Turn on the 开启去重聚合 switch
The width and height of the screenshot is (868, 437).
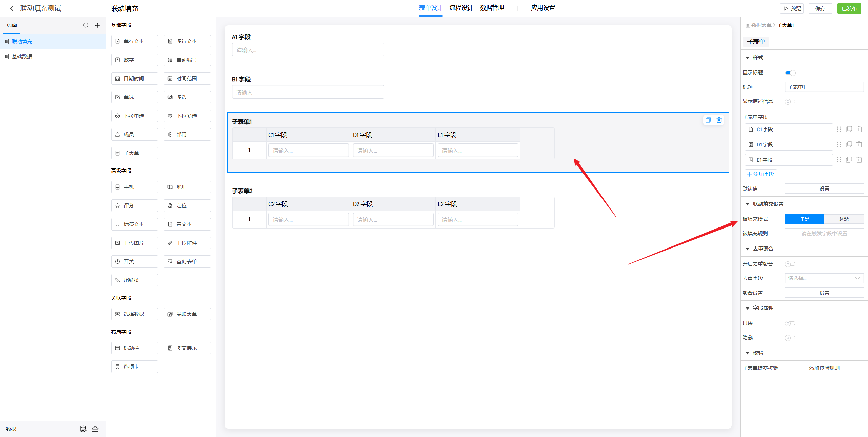[x=790, y=264]
